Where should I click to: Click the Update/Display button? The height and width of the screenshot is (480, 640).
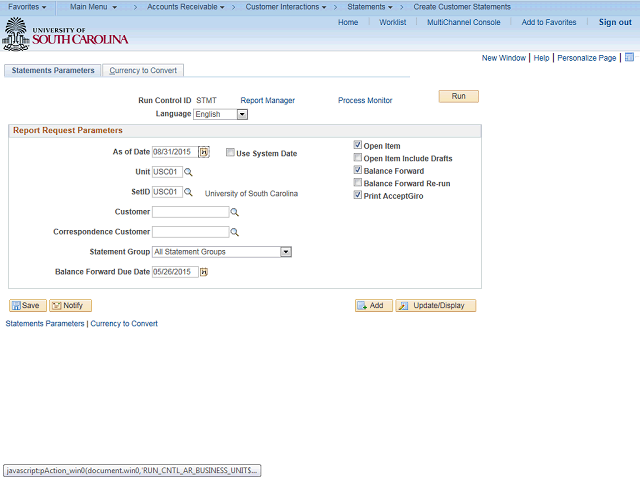(436, 306)
